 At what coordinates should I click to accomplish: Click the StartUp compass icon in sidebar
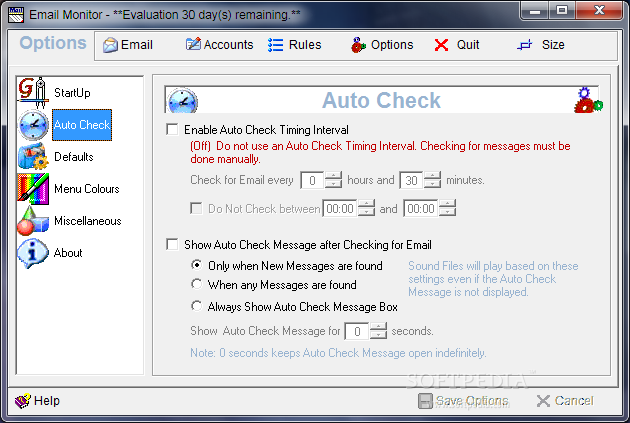point(33,92)
